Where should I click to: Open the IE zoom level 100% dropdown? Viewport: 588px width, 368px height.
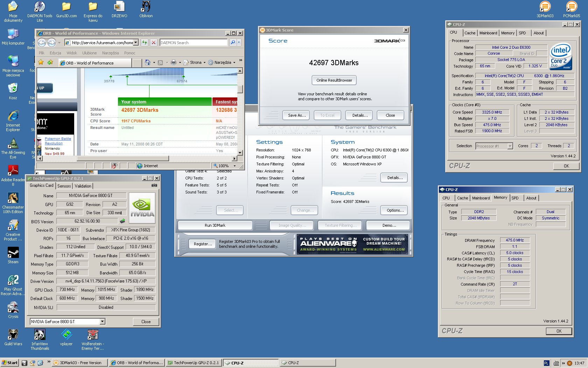click(234, 166)
